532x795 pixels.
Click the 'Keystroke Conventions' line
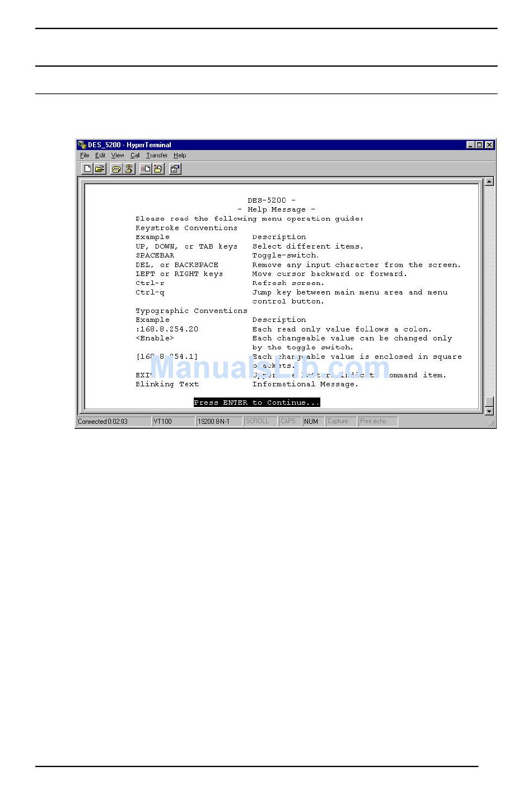[x=186, y=228]
